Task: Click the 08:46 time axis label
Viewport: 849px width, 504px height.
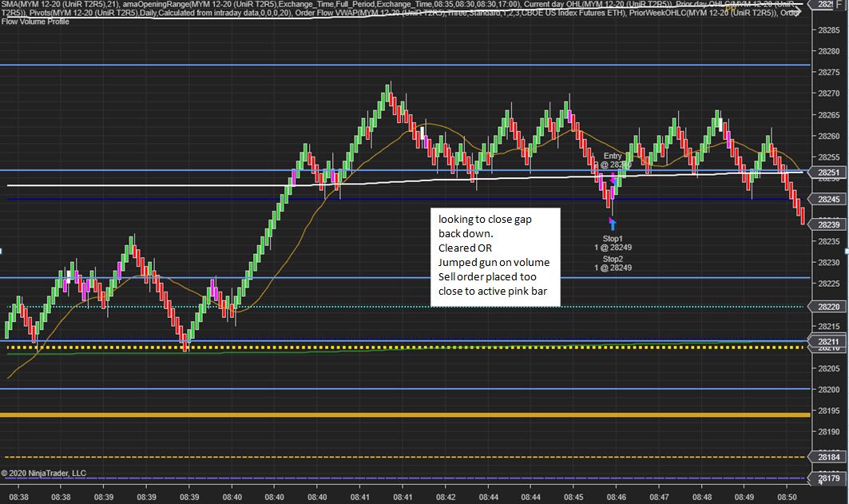Action: pos(616,497)
